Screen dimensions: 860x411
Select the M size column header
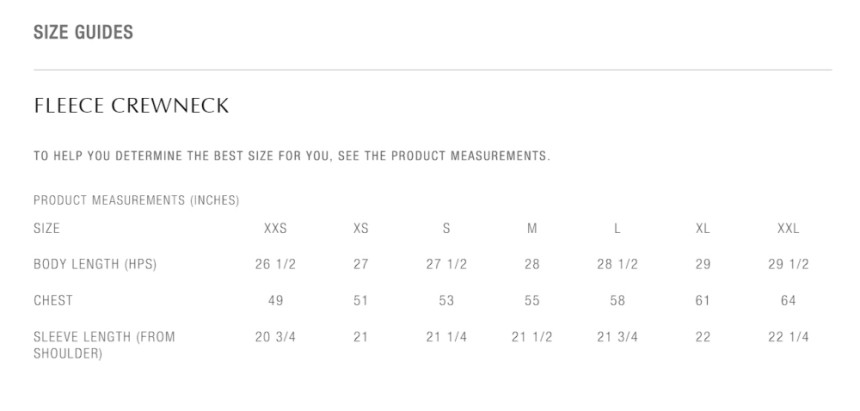[x=532, y=228]
